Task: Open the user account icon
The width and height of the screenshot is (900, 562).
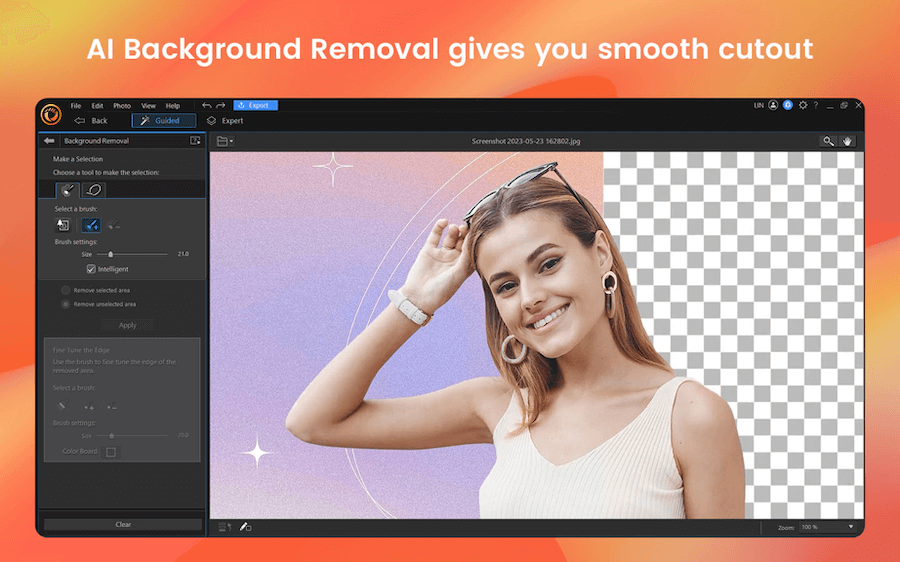Action: pos(773,105)
